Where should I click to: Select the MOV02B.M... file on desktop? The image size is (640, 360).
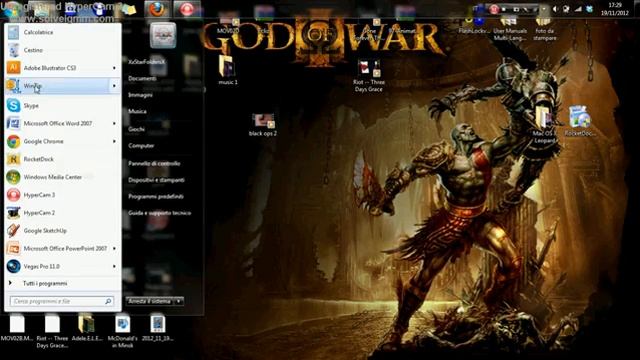click(17, 328)
